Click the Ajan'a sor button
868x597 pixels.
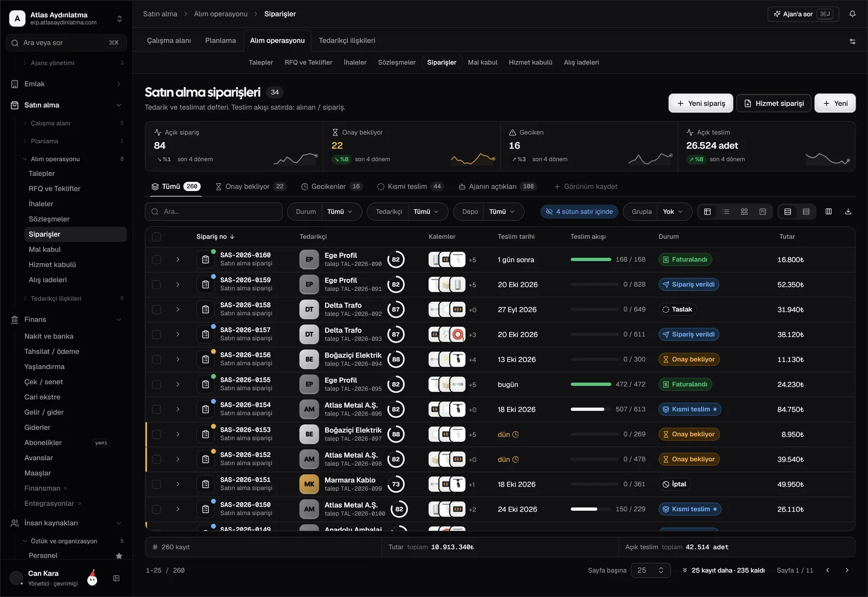tap(803, 14)
